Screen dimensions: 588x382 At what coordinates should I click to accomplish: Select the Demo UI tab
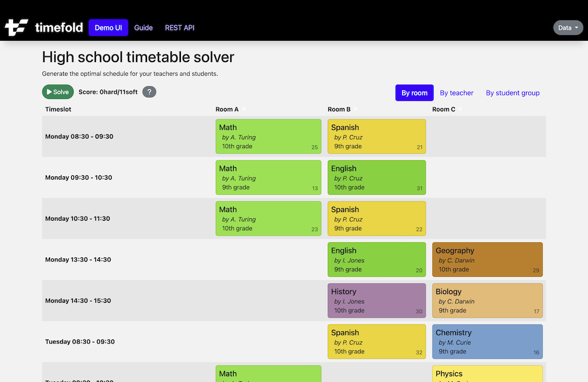pos(108,27)
